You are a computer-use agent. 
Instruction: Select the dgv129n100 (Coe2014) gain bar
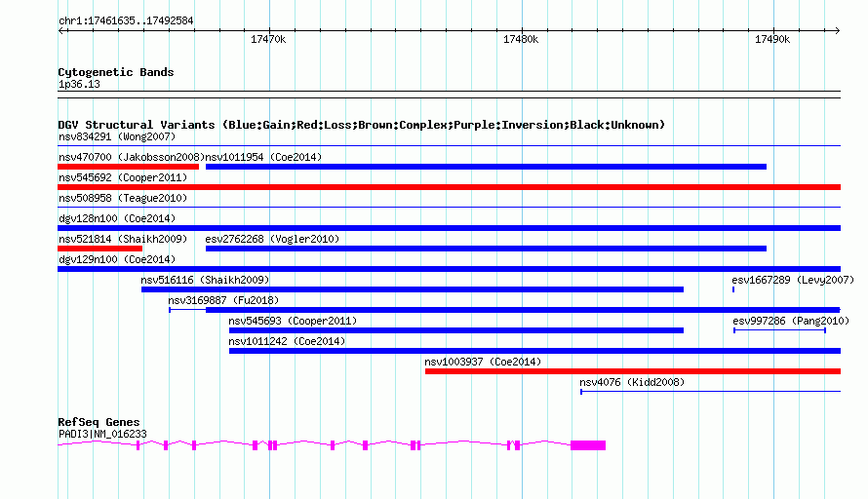click(449, 269)
